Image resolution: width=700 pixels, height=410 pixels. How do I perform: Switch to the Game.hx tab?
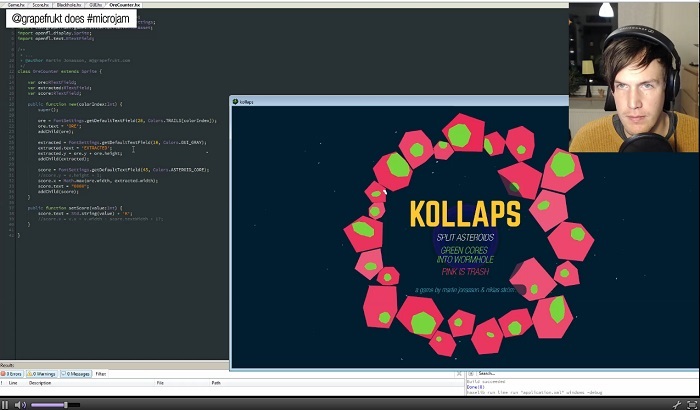[x=16, y=5]
